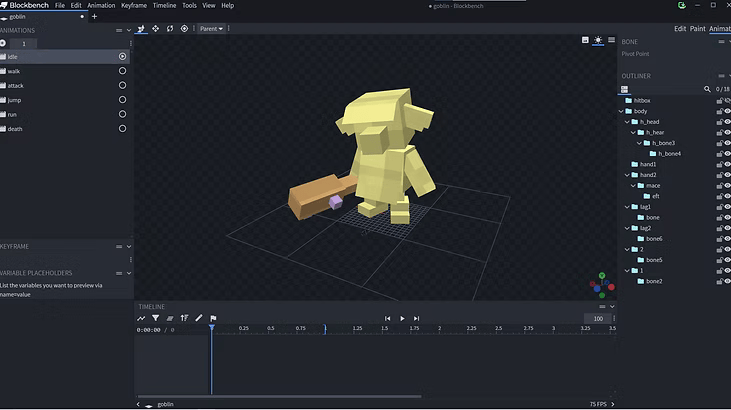Click the screenshot icon above viewport
The width and height of the screenshot is (731, 410).
click(x=585, y=40)
